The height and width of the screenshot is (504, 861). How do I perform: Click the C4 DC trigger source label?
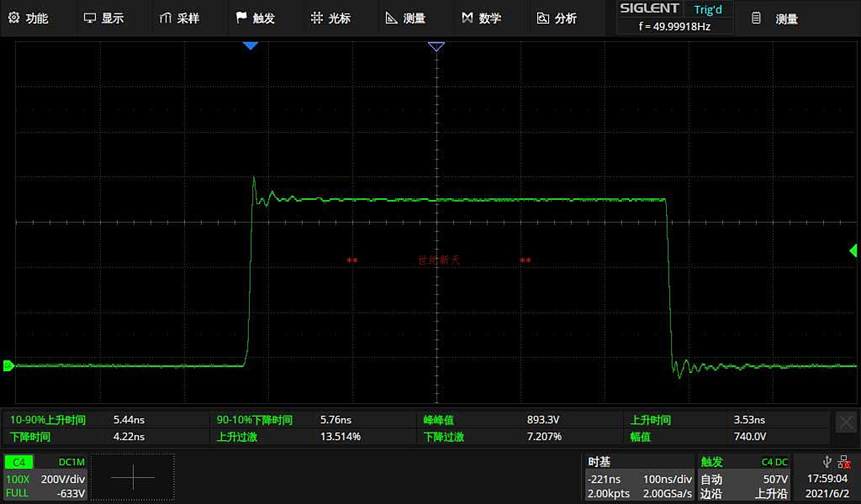774,462
